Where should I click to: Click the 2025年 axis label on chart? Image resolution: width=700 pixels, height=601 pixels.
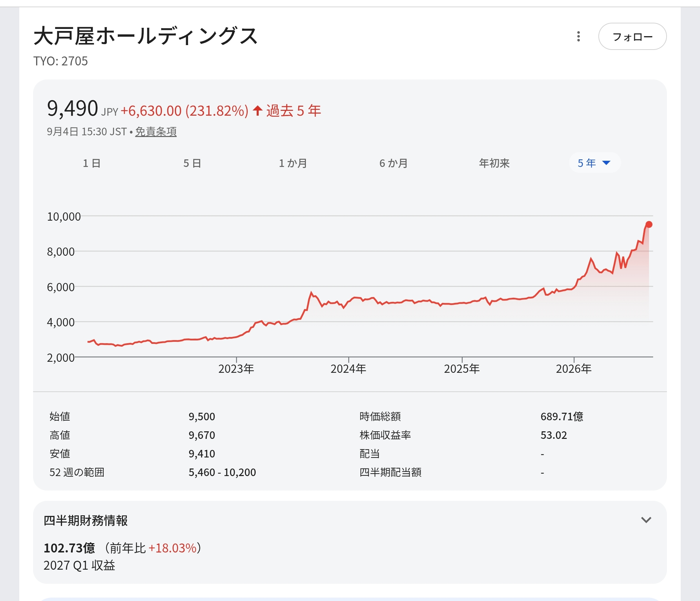[462, 369]
